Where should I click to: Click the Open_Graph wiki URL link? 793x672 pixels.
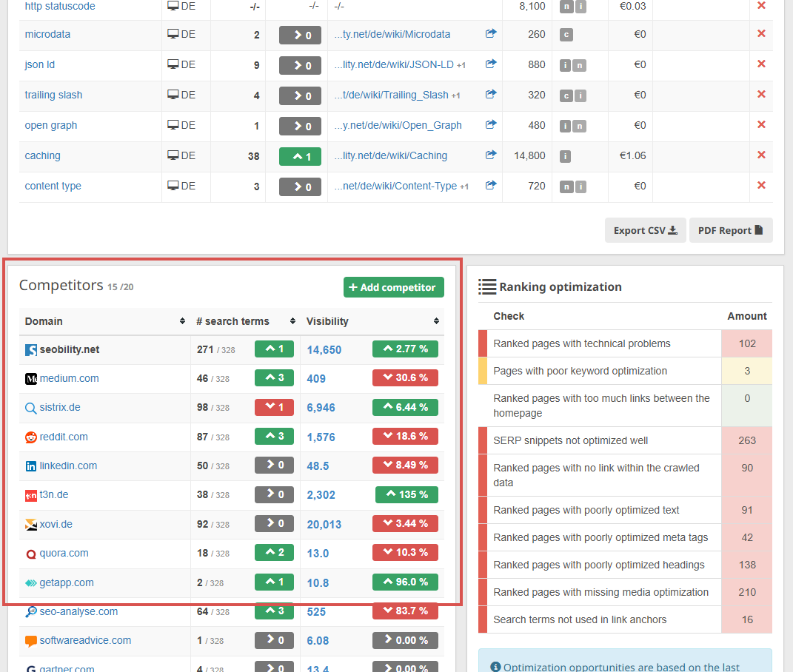[398, 125]
